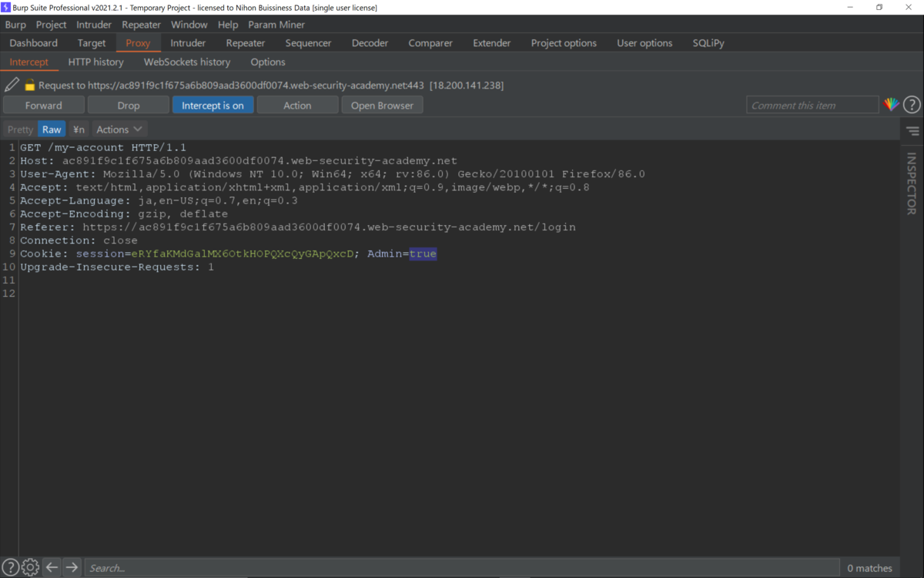This screenshot has width=924, height=578.
Task: Go to next search match arrow
Action: [x=72, y=567]
